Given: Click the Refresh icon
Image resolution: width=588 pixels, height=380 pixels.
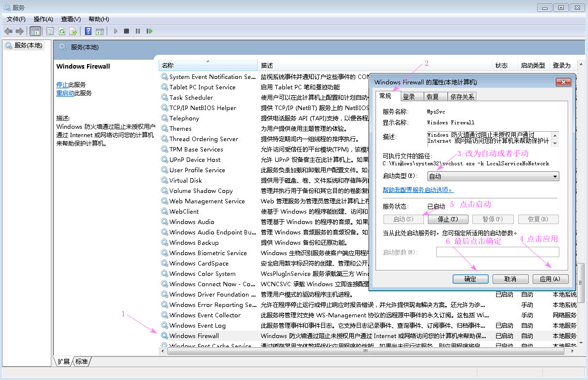Looking at the screenshot, I should coord(63,31).
